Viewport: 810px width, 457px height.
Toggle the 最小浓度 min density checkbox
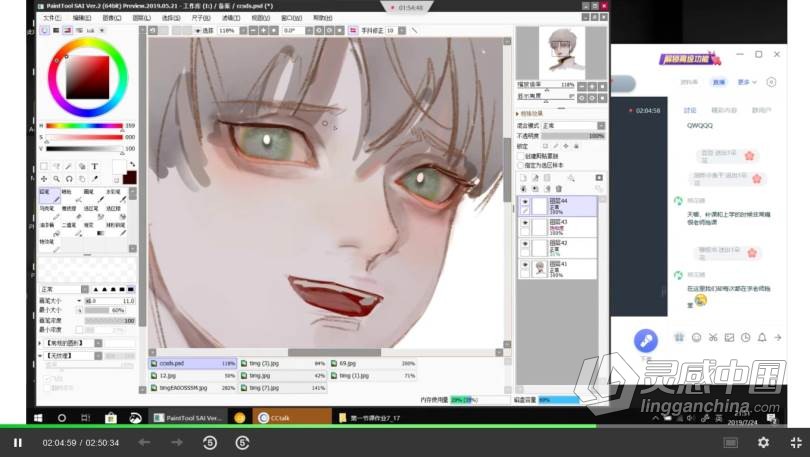79,329
